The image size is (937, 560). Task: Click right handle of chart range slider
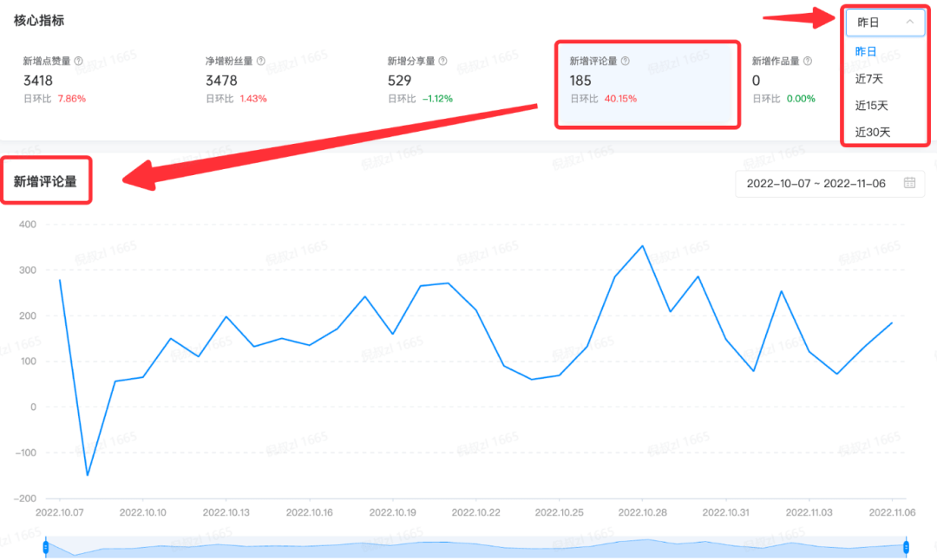tap(905, 547)
